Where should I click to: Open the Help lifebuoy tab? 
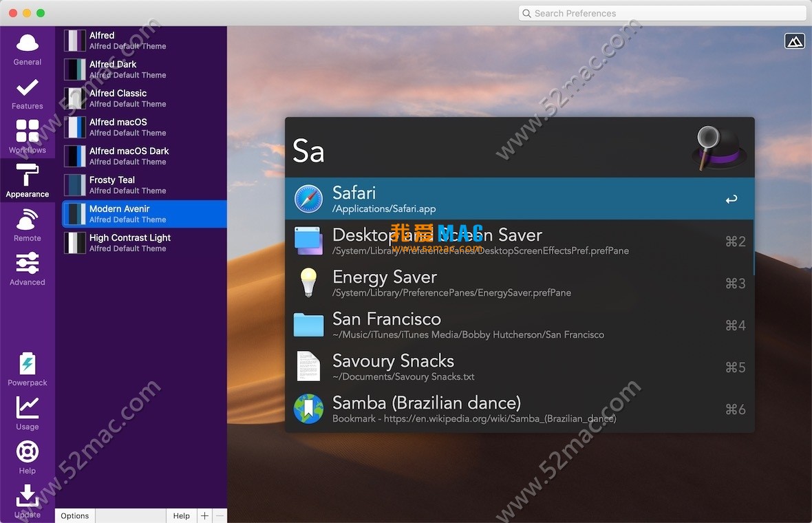[28, 457]
